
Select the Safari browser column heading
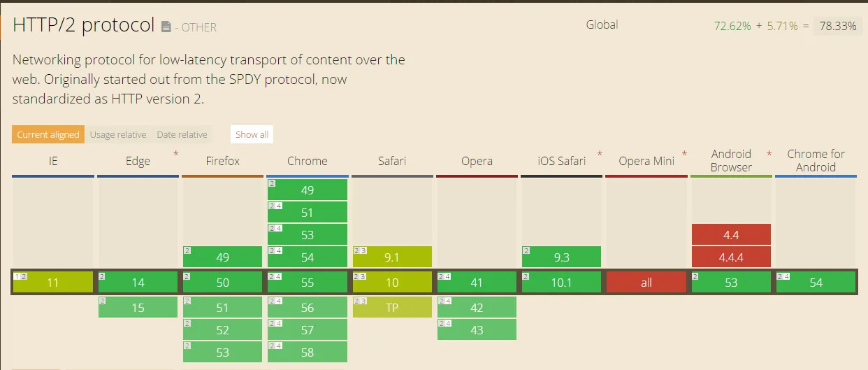[392, 161]
